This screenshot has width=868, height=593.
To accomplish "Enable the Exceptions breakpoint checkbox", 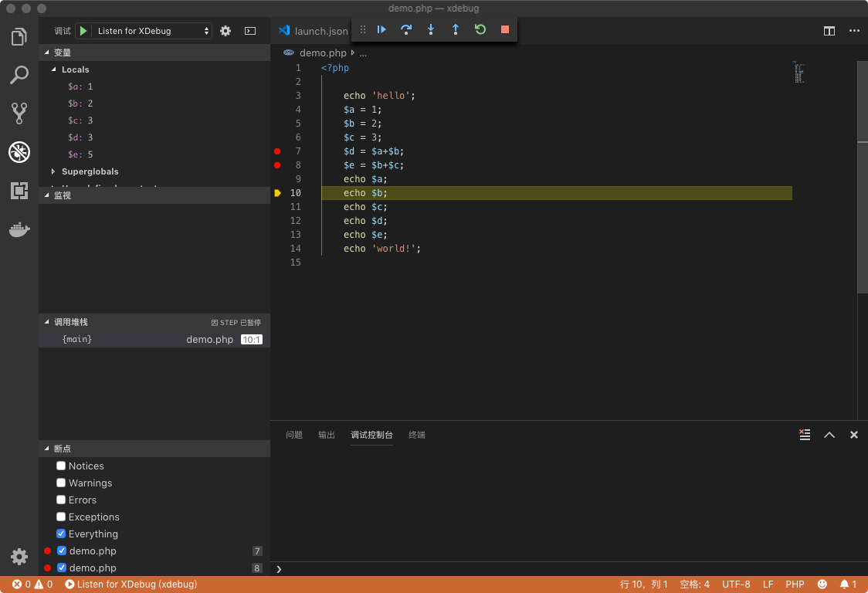I will click(x=61, y=517).
